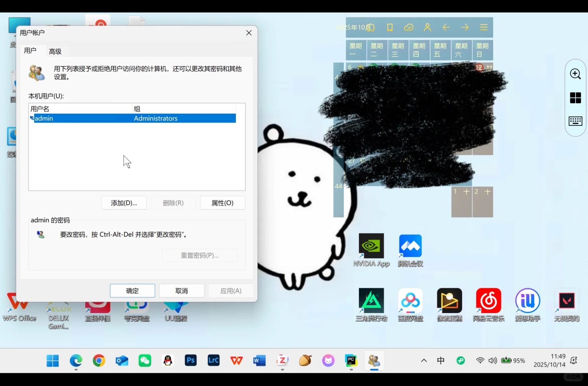The width and height of the screenshot is (588, 386).
Task: Click the 添加(D) button
Action: pos(124,203)
